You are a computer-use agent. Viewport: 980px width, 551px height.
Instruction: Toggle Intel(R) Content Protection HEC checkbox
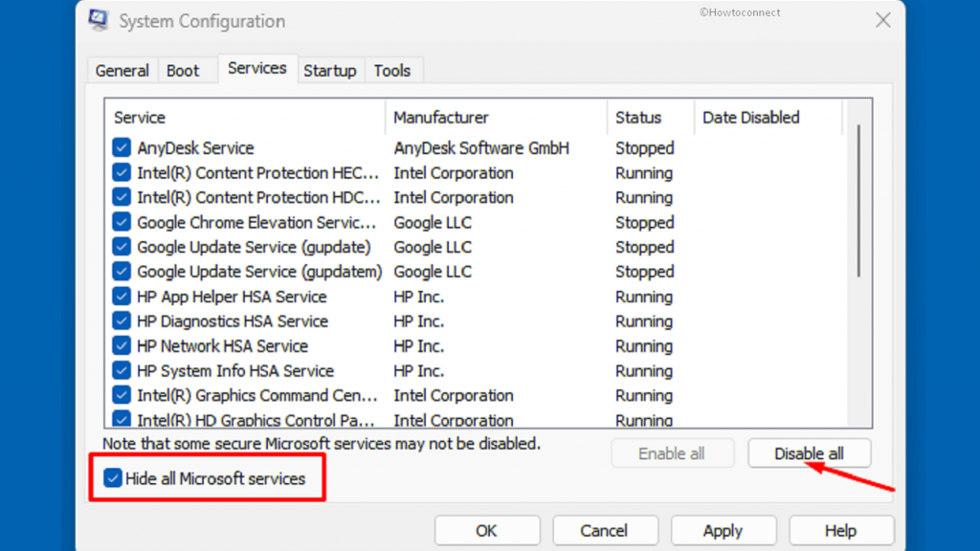122,173
